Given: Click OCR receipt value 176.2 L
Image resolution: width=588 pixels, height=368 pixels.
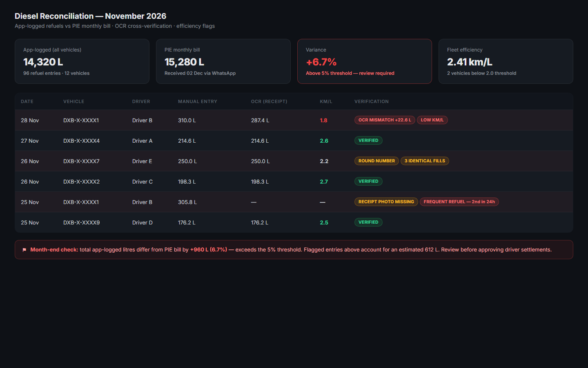Looking at the screenshot, I should click(x=260, y=222).
